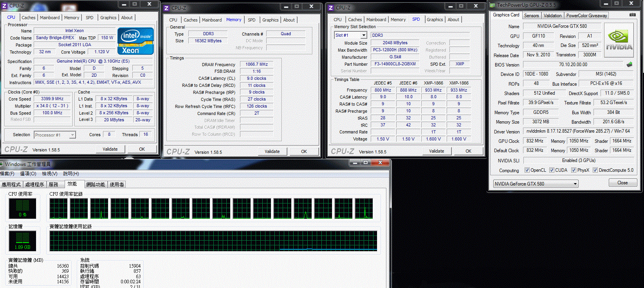
Task: Click the CPU usage meter gauge
Action: point(23,208)
